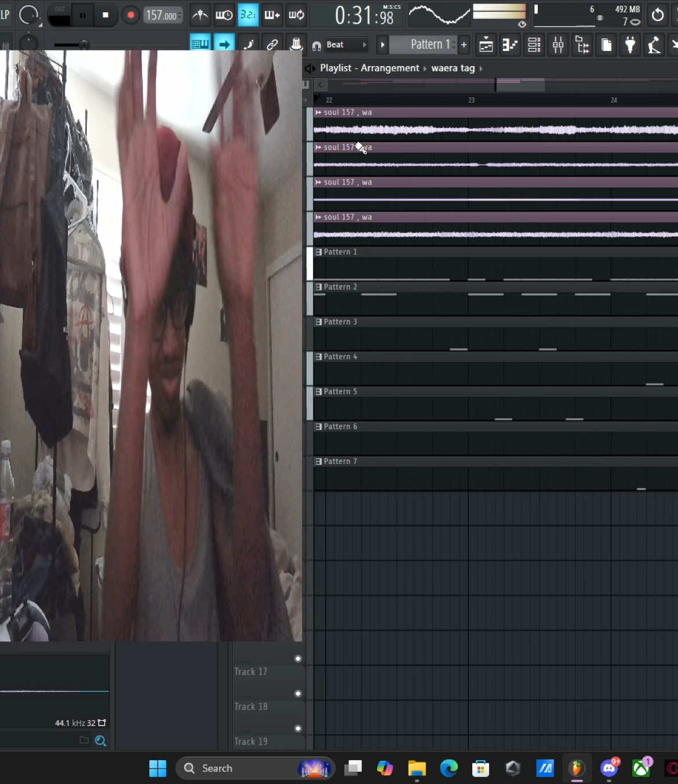Open Microsoft Edge from the taskbar

tap(449, 768)
